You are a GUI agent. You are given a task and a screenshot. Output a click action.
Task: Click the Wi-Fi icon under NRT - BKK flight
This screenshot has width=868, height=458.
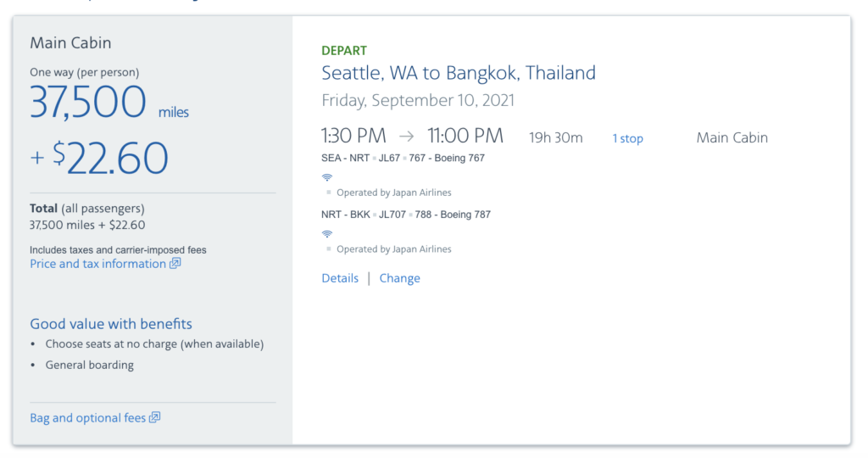[327, 234]
